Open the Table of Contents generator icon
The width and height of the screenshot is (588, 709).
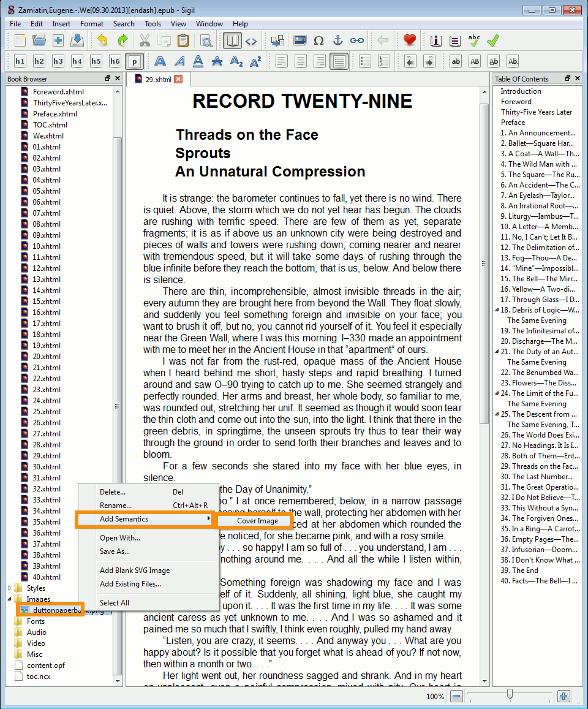click(455, 41)
